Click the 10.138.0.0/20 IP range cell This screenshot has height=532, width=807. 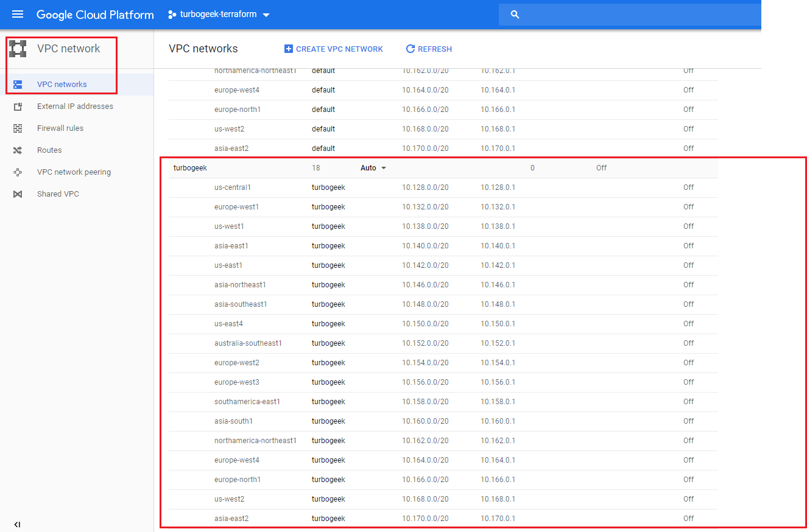point(425,226)
